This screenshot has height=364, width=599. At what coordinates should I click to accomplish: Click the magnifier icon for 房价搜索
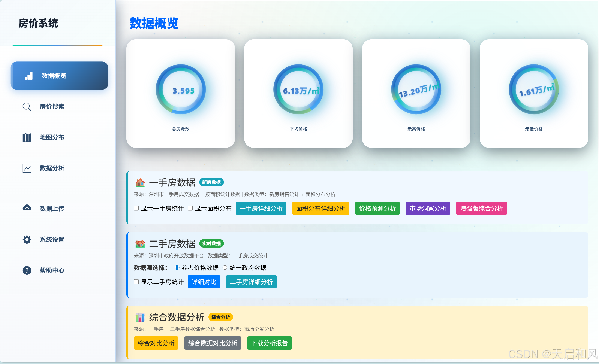(27, 107)
